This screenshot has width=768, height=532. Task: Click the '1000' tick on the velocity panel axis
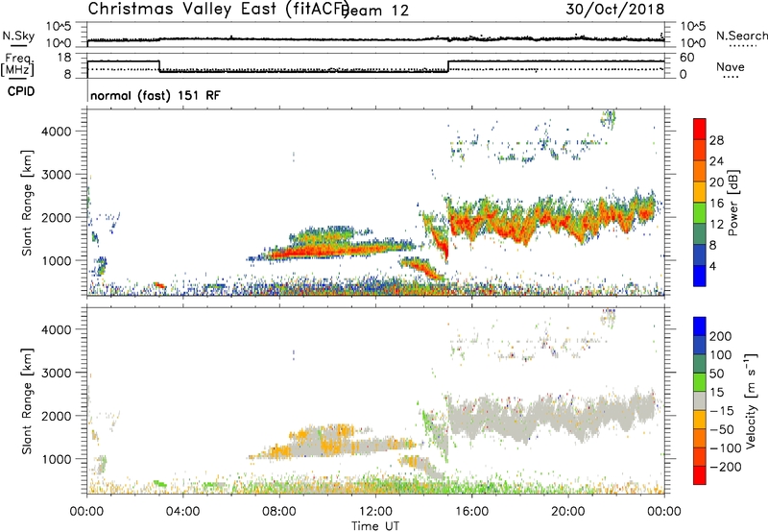click(x=57, y=459)
